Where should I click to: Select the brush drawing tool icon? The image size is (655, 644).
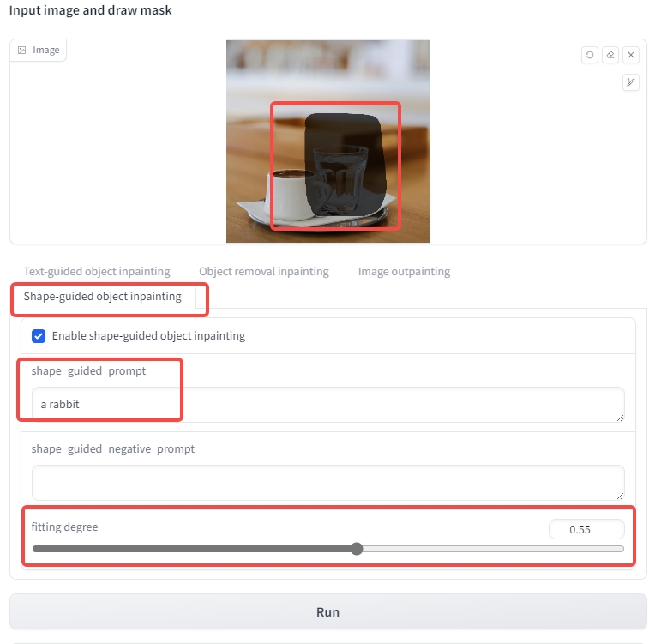coord(631,82)
